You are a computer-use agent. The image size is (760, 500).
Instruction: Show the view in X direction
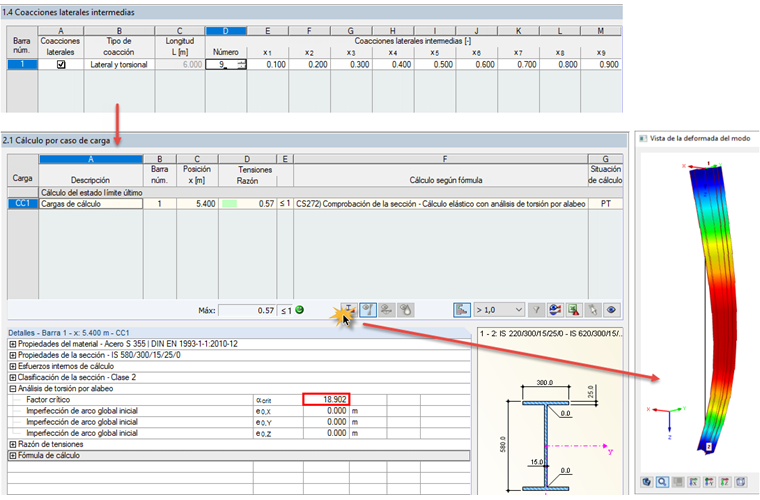click(694, 482)
